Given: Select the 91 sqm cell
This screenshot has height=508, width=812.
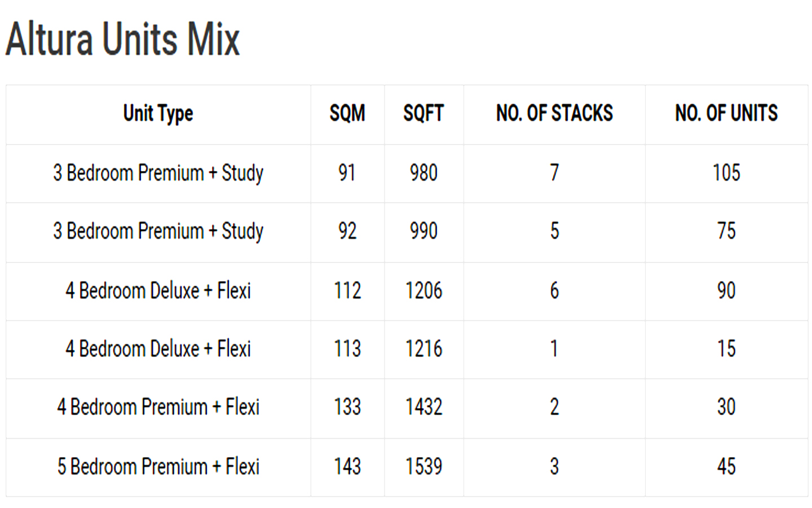Looking at the screenshot, I should [x=347, y=173].
